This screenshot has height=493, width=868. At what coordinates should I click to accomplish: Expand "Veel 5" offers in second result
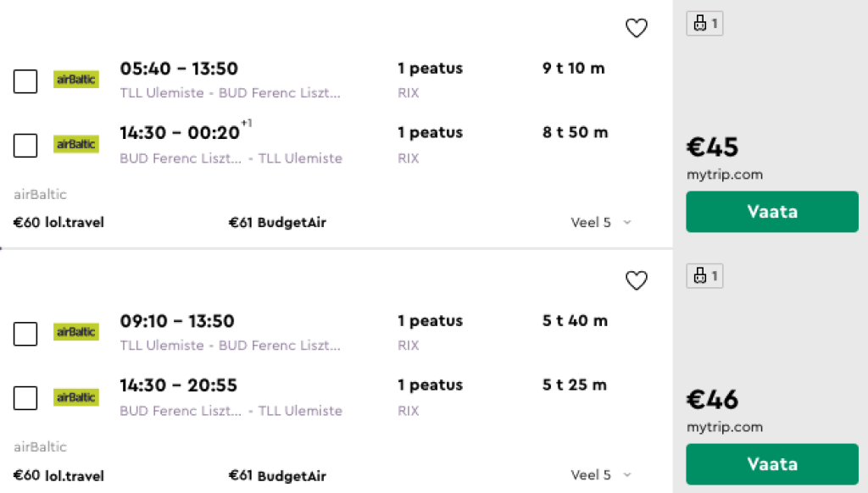pos(601,475)
